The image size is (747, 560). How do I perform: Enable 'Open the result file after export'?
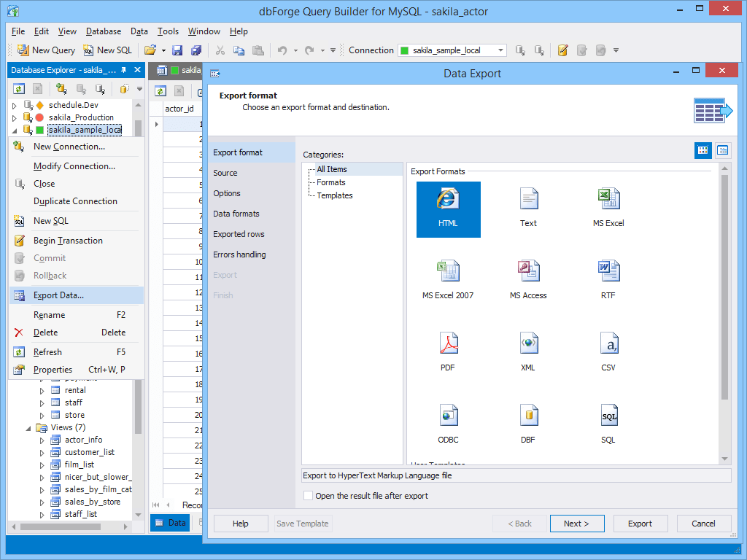(308, 494)
